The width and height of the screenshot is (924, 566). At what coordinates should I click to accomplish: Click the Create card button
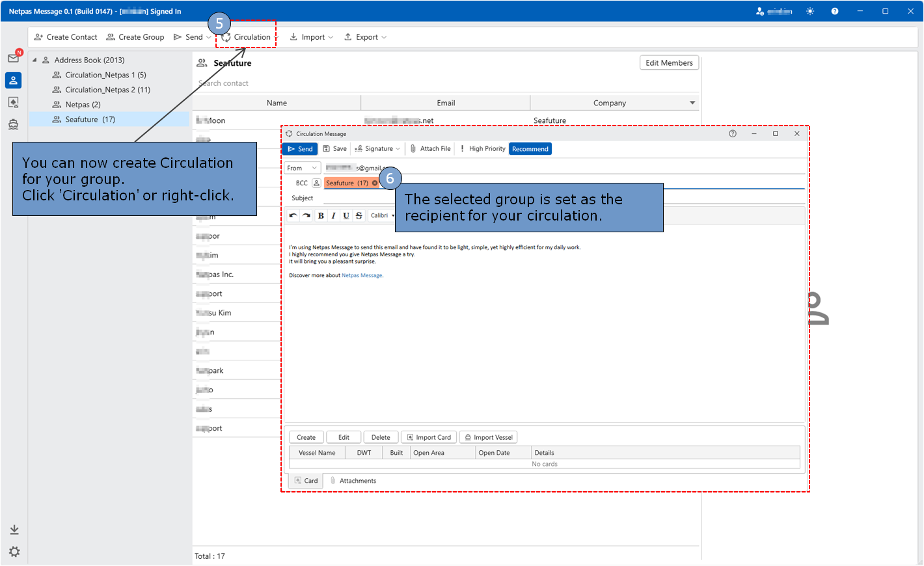click(306, 437)
